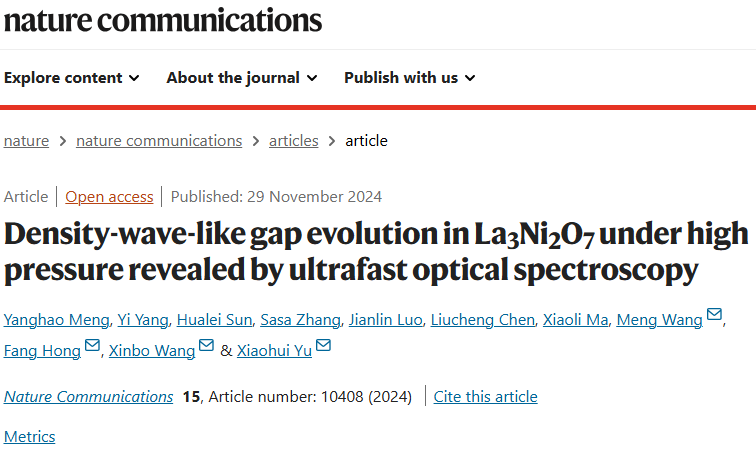
Task: Click envelope icon next to Meng Wang
Action: tap(714, 316)
